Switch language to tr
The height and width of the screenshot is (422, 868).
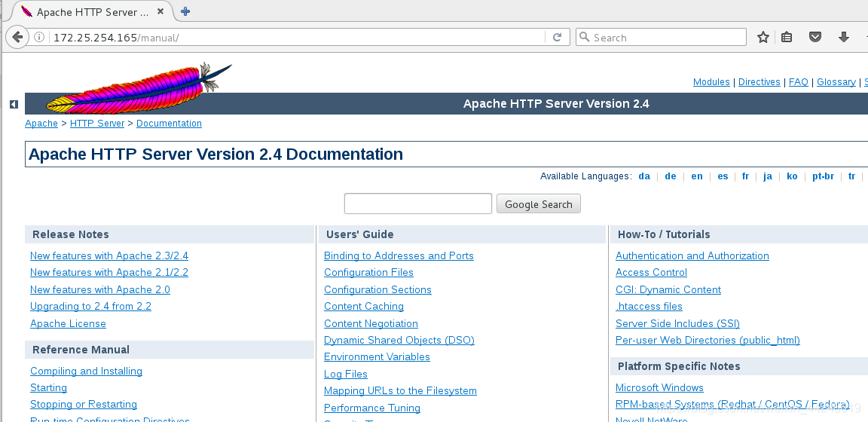[851, 176]
